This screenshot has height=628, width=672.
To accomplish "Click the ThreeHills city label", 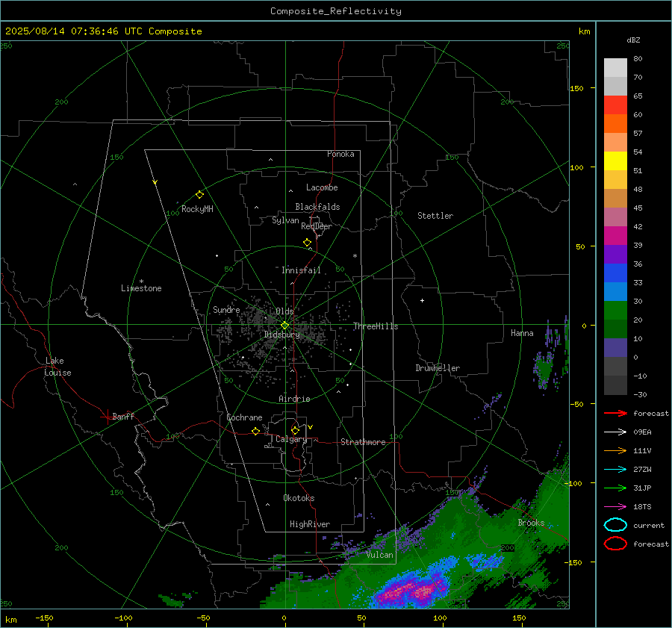I will click(x=376, y=326).
